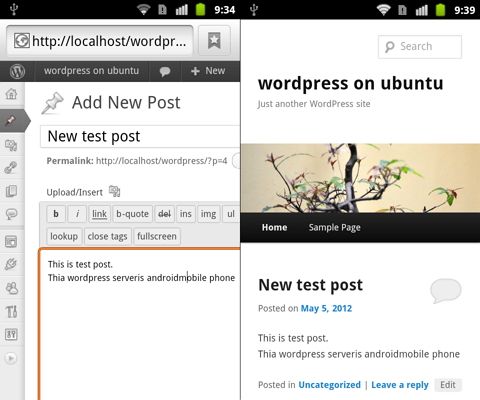Click the post title field 'New test post'
This screenshot has height=400, width=480.
click(x=140, y=136)
